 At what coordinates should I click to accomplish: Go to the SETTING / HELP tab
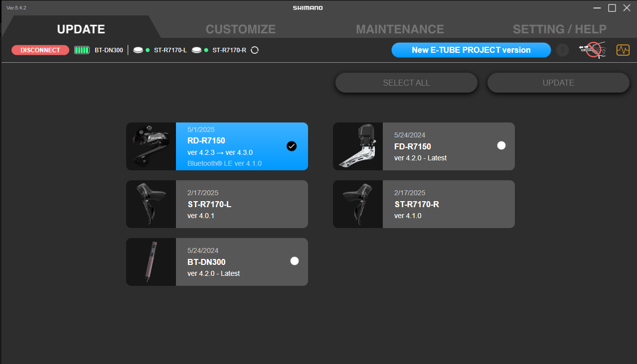(x=559, y=29)
